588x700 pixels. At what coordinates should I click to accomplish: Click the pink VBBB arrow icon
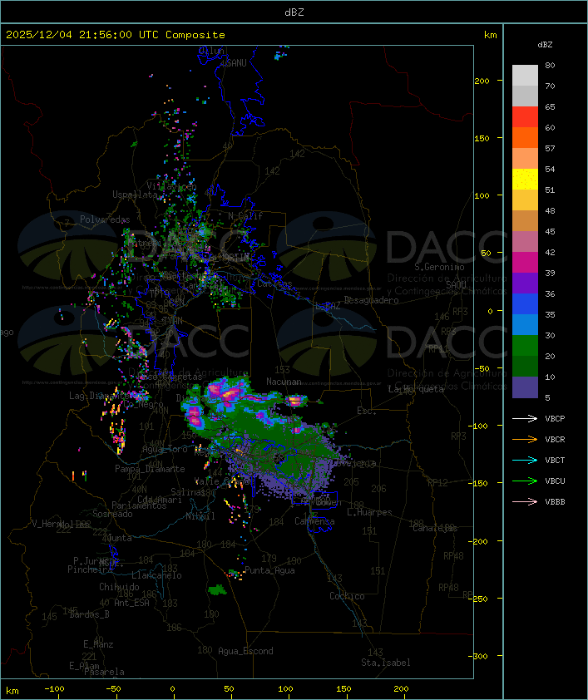[525, 502]
